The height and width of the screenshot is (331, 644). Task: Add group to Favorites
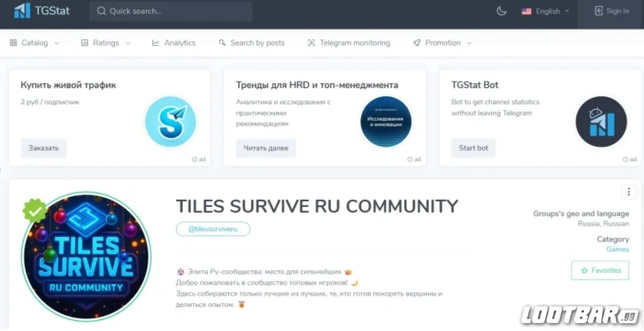coord(600,270)
